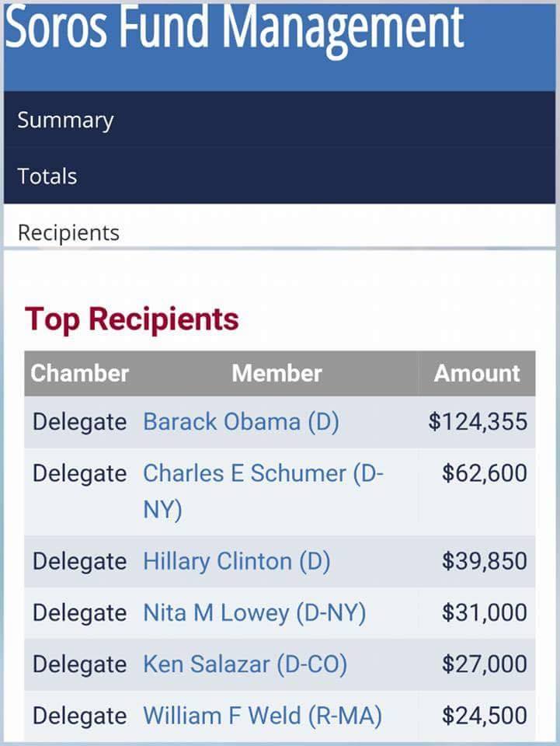Sort table by Member column header
The image size is (560, 746).
pyautogui.click(x=277, y=374)
